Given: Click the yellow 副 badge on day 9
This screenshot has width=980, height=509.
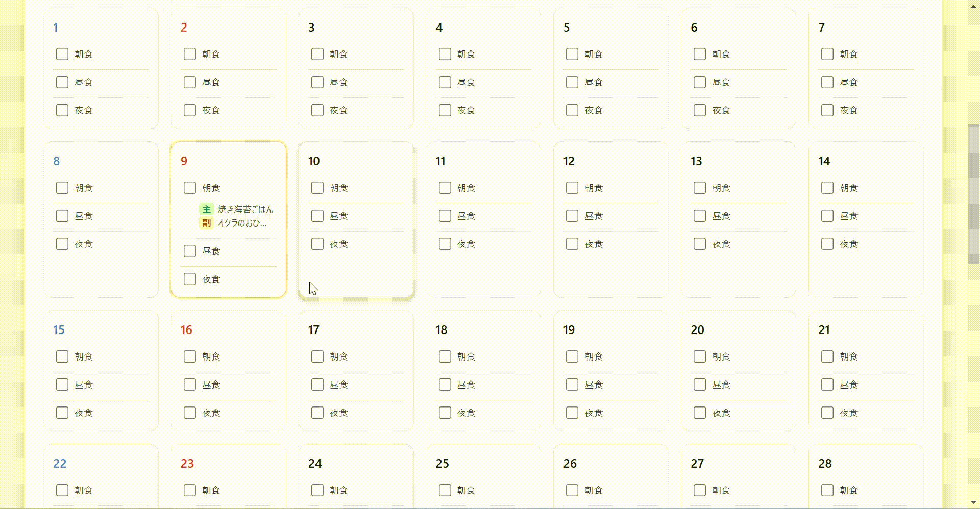Looking at the screenshot, I should (206, 223).
